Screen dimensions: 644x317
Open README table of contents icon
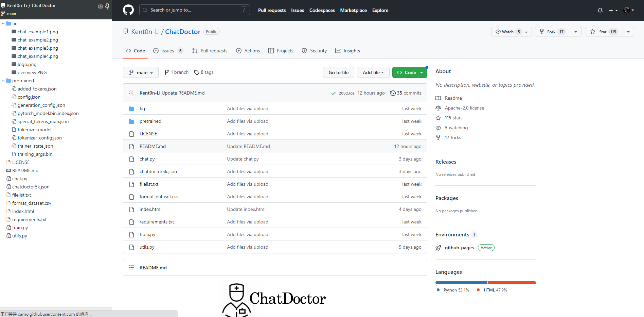(131, 268)
